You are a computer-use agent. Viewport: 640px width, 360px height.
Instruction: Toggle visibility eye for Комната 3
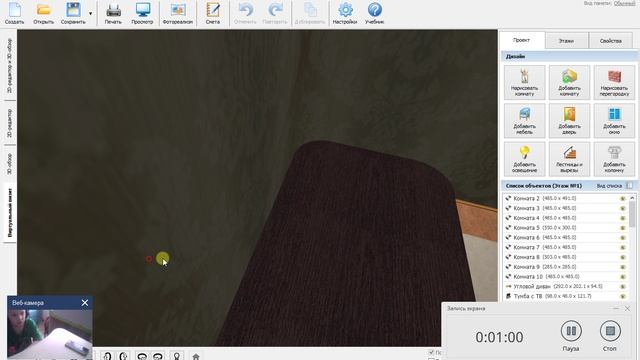pyautogui.click(x=623, y=208)
